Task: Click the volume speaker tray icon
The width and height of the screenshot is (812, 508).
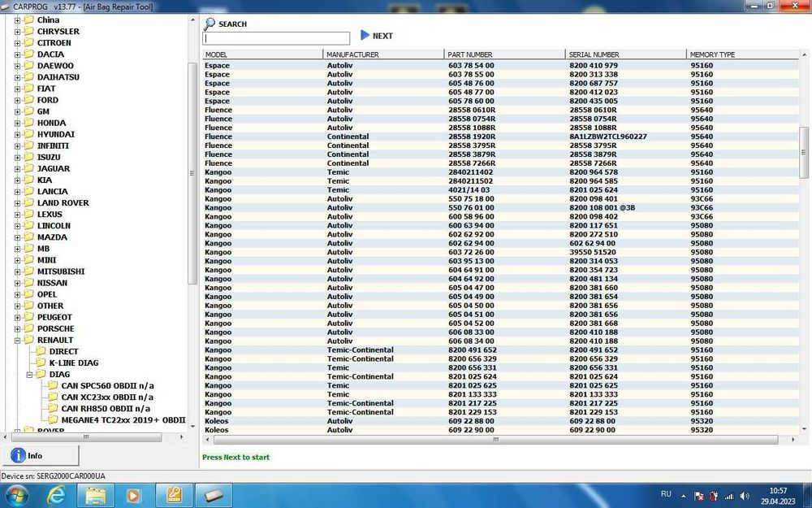Action: click(745, 496)
